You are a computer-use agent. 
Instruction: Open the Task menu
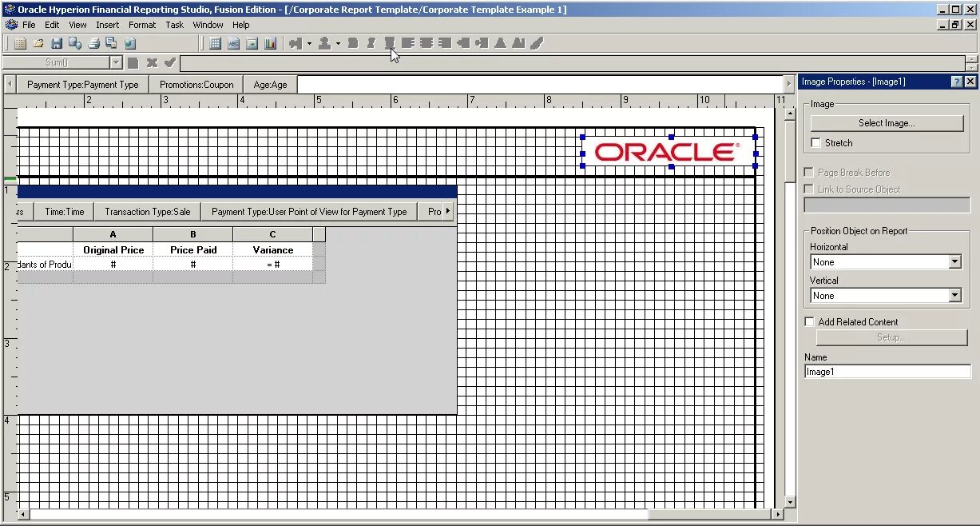[x=175, y=25]
